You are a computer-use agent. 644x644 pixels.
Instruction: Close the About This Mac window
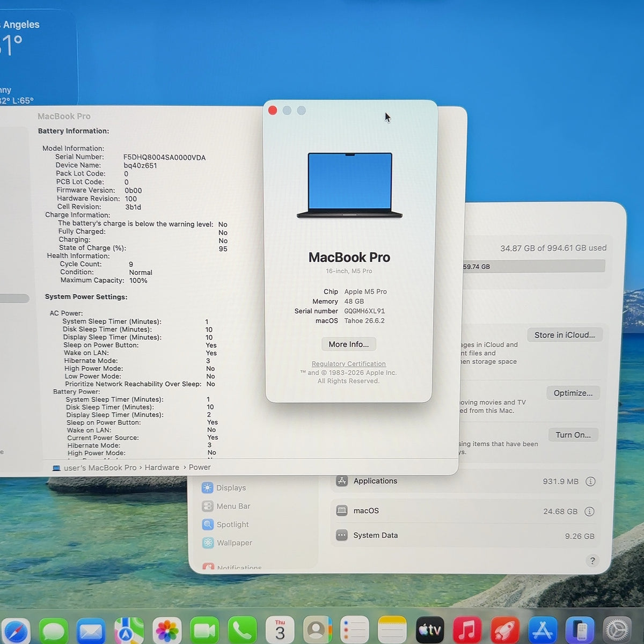tap(273, 110)
